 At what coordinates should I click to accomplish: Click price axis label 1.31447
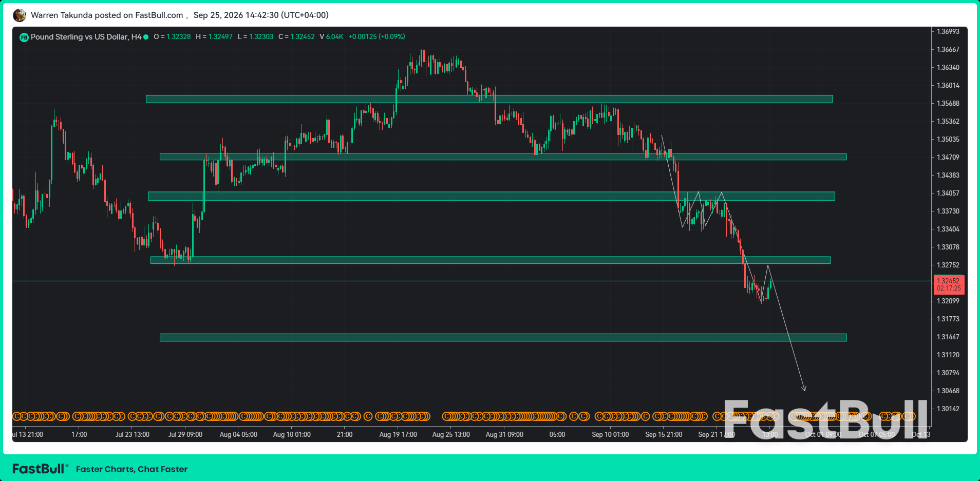click(x=948, y=337)
